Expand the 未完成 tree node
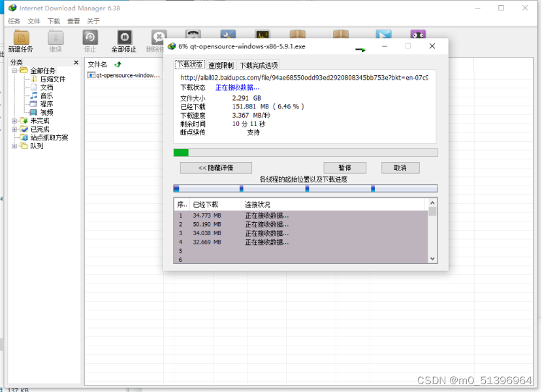The image size is (542, 392). tap(14, 121)
